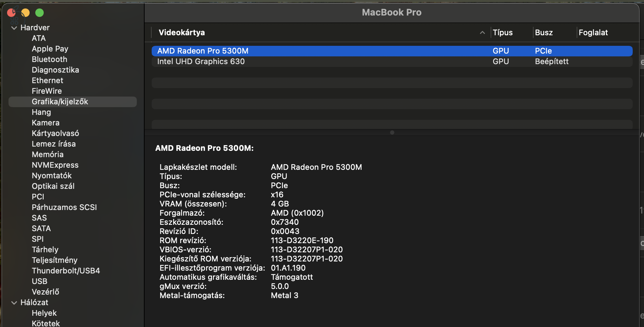Viewport: 644px width, 327px height.
Task: Select Ethernet in sidebar
Action: [48, 80]
